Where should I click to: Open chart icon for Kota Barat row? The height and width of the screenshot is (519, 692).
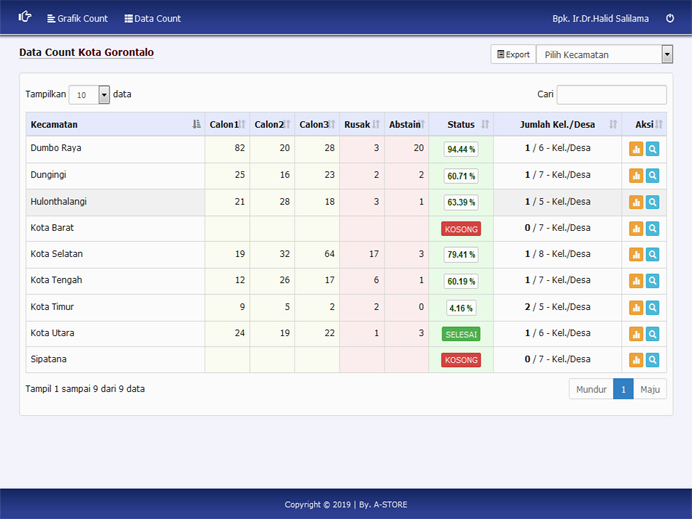(636, 229)
